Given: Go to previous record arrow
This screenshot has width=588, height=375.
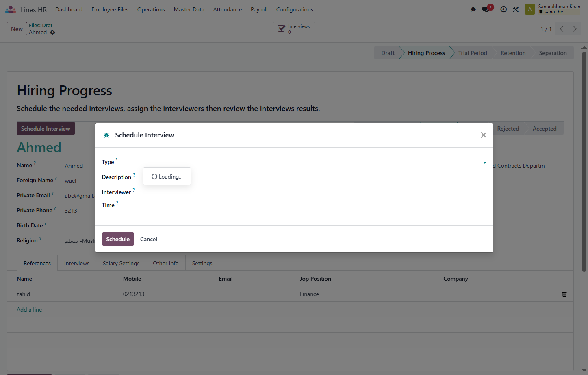Looking at the screenshot, I should 562,29.
